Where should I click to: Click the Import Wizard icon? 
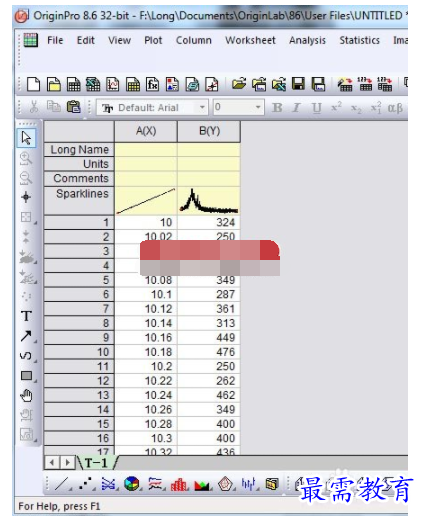pyautogui.click(x=345, y=84)
